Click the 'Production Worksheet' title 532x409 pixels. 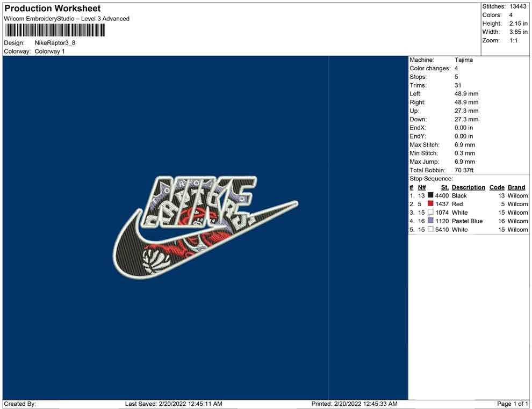coord(52,9)
